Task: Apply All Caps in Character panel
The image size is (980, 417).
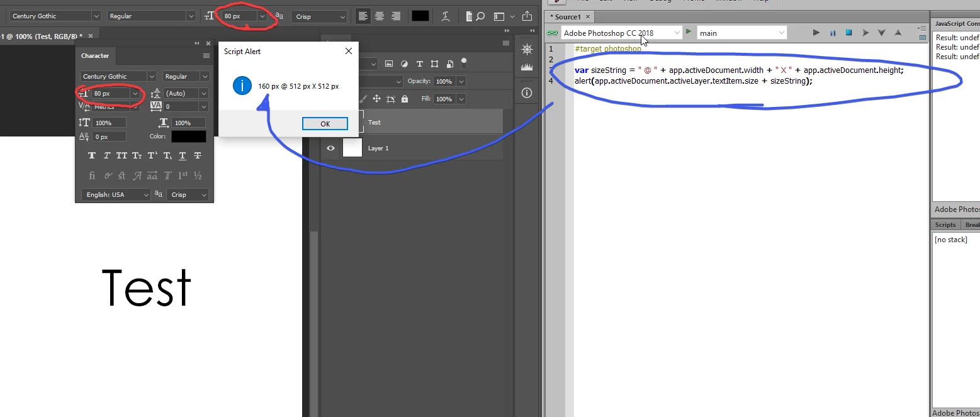Action: (x=121, y=155)
